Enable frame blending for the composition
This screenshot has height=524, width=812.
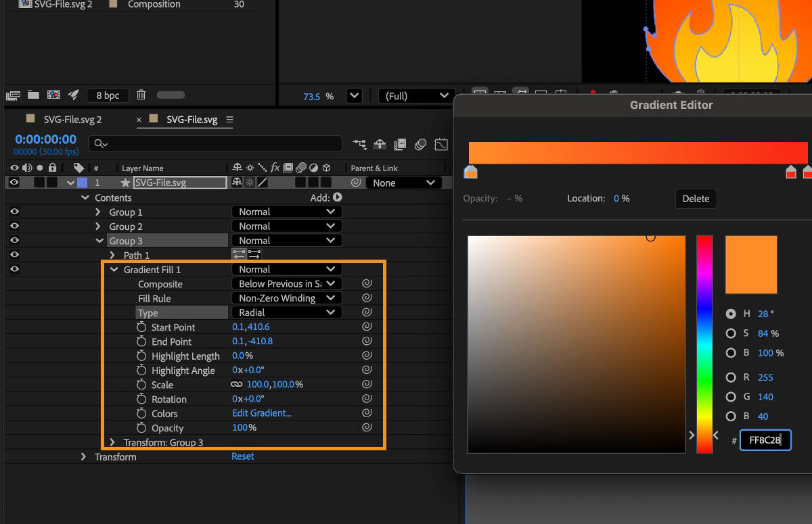coord(400,143)
